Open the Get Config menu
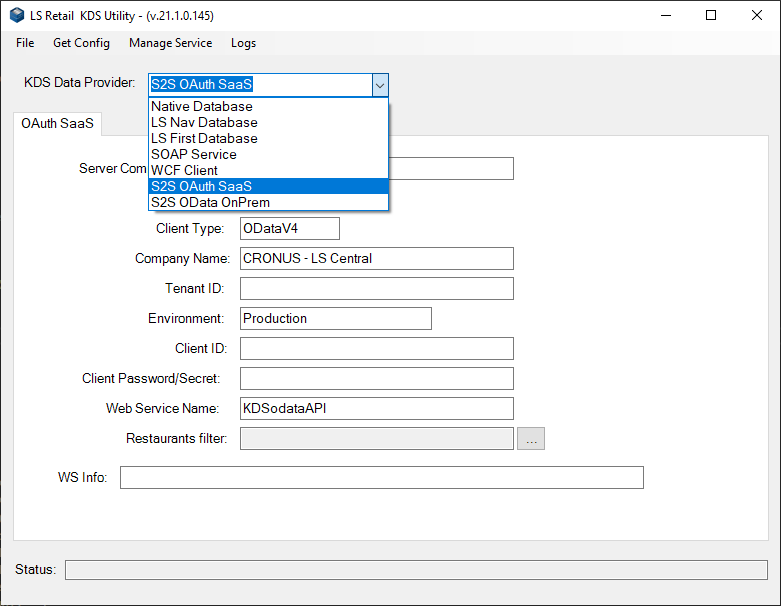Screen dimensions: 781x606 coord(81,43)
